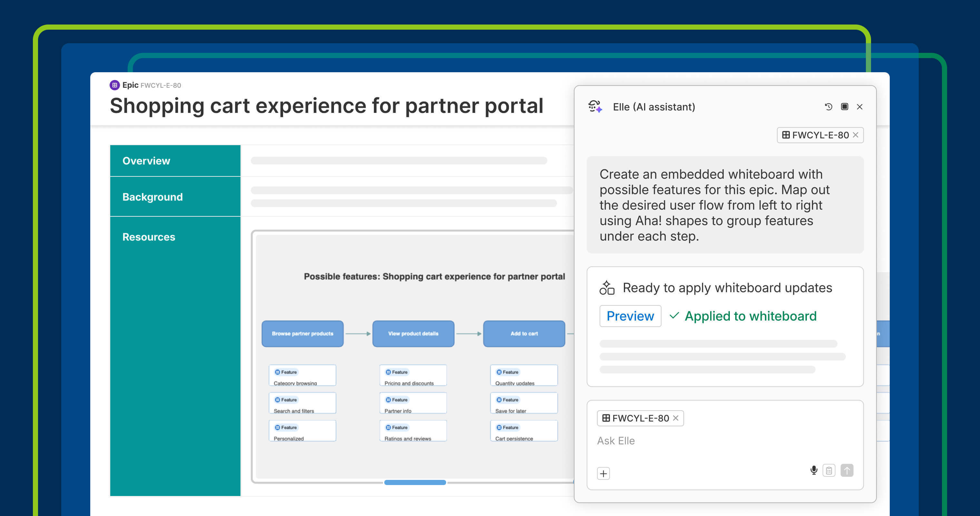Open the Overview section
This screenshot has height=516, width=980.
point(175,161)
